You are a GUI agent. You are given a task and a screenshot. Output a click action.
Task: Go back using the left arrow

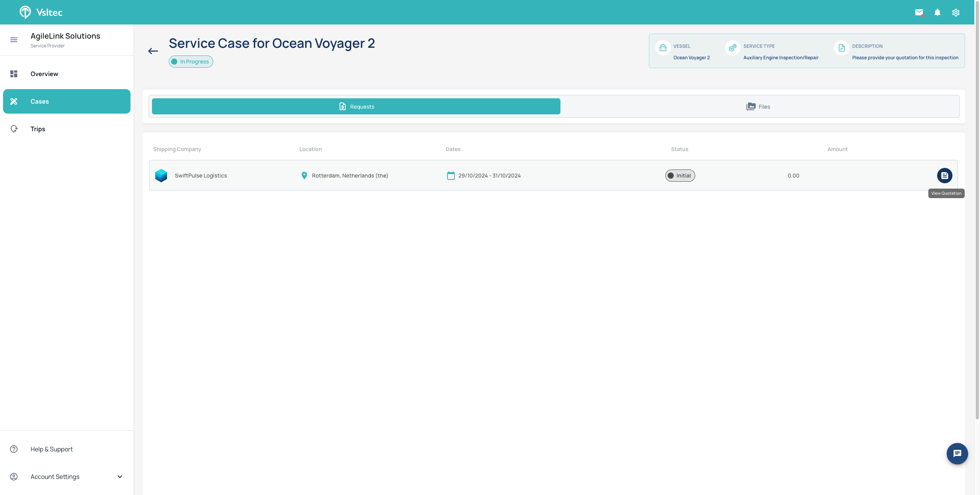coord(153,51)
